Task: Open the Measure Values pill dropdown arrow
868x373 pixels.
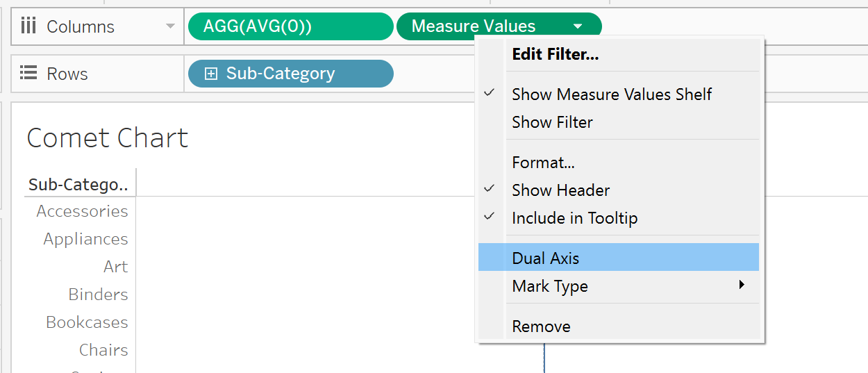Action: (578, 27)
